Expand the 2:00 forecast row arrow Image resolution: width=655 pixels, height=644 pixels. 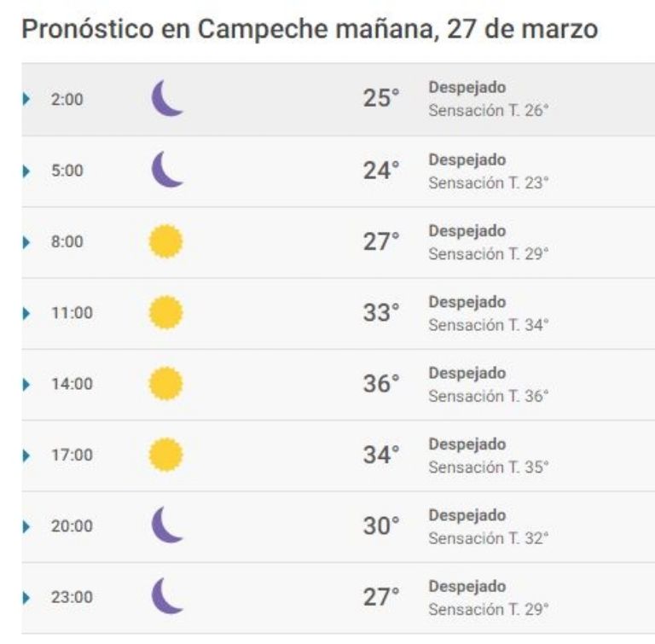[x=26, y=99]
